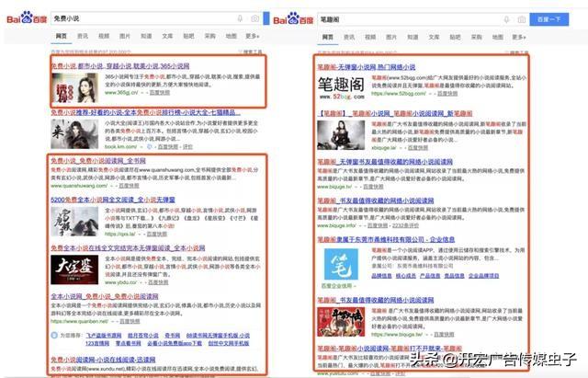Viewport: 588px width, 378px height.
Task: Open the 365小说网 result title link
Action: 120,66
